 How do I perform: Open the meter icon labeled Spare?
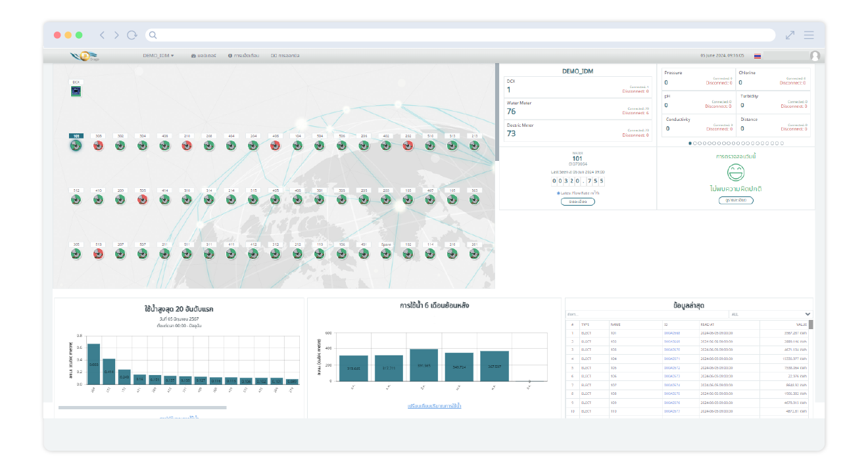tap(386, 254)
